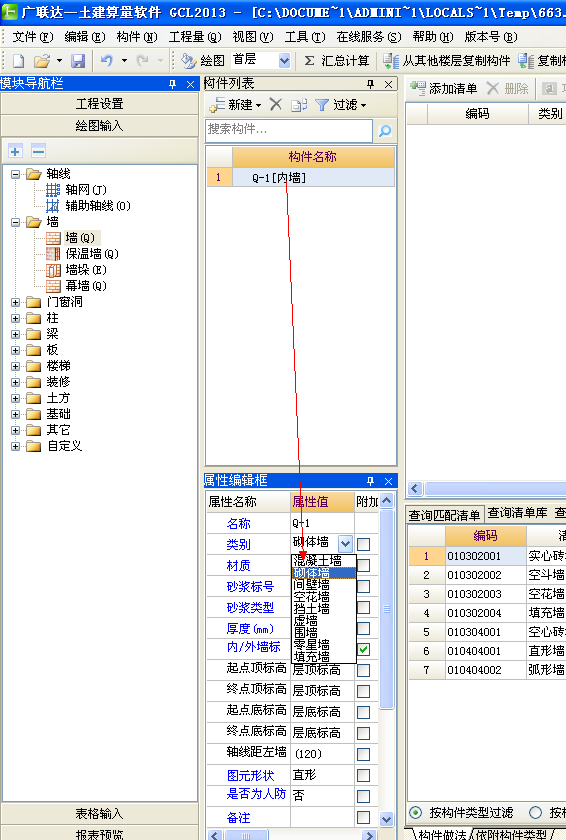Image resolution: width=566 pixels, height=840 pixels.
Task: Switch to 查询清单库 tab
Action: pos(517,513)
